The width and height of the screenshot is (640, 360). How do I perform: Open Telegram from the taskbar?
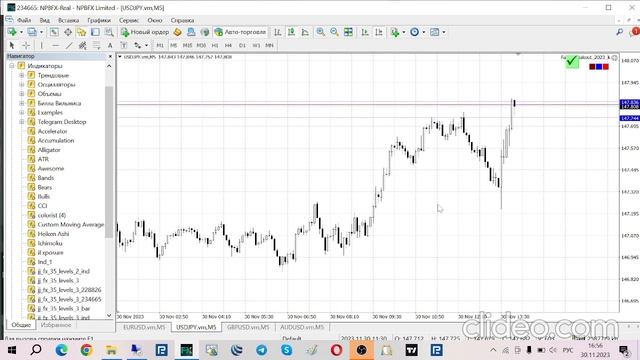pyautogui.click(x=261, y=350)
